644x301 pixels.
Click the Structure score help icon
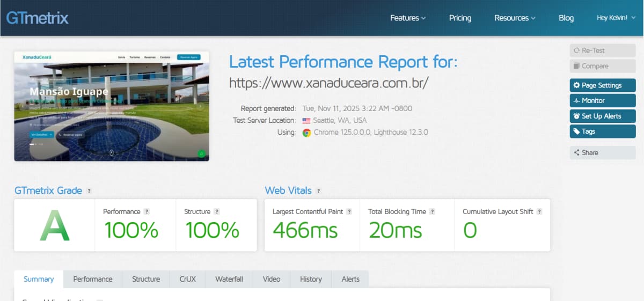pyautogui.click(x=216, y=212)
